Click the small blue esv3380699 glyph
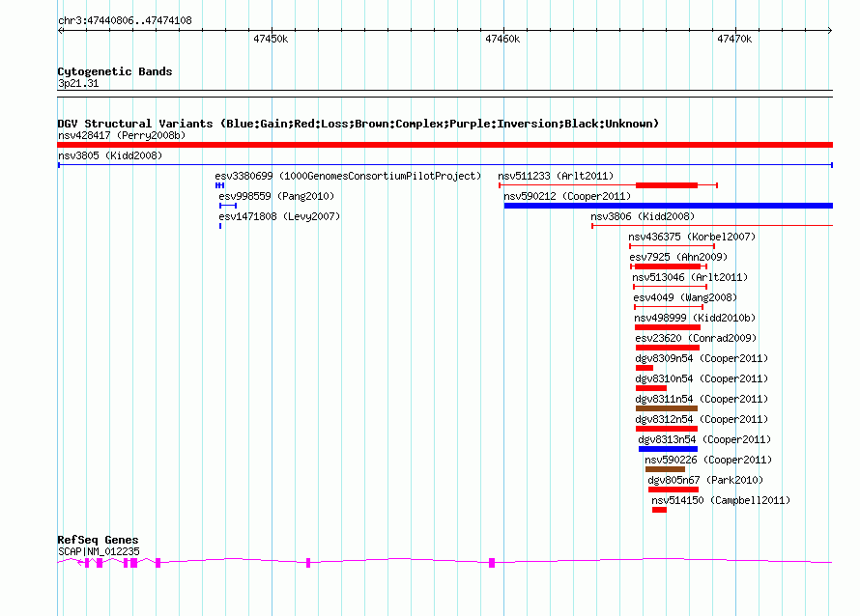This screenshot has height=616, width=860. (220, 185)
